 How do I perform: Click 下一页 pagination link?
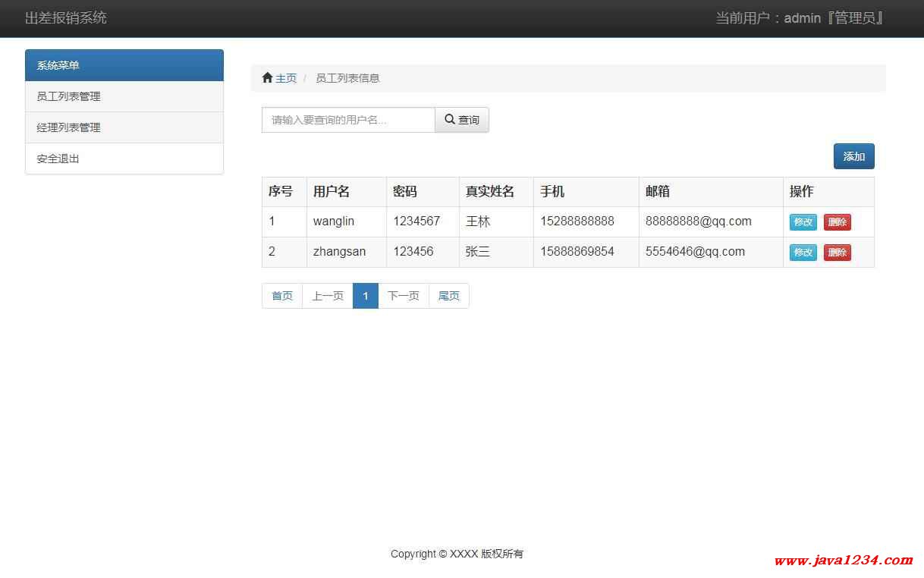coord(404,296)
